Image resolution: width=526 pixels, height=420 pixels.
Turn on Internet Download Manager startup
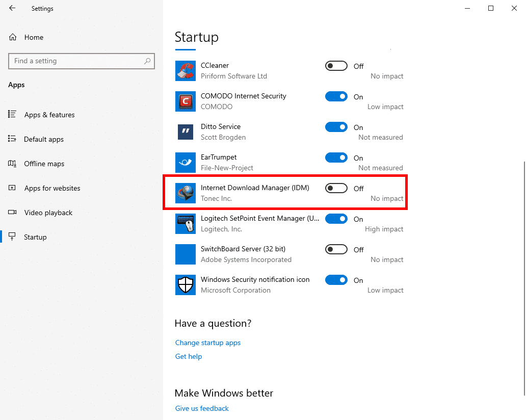click(x=336, y=188)
